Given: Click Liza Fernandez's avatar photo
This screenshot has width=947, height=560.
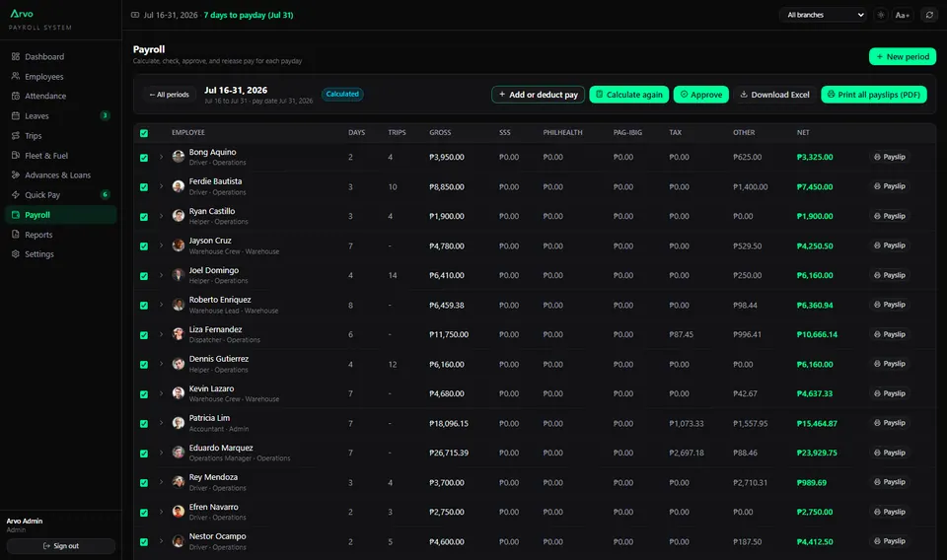Looking at the screenshot, I should [179, 334].
